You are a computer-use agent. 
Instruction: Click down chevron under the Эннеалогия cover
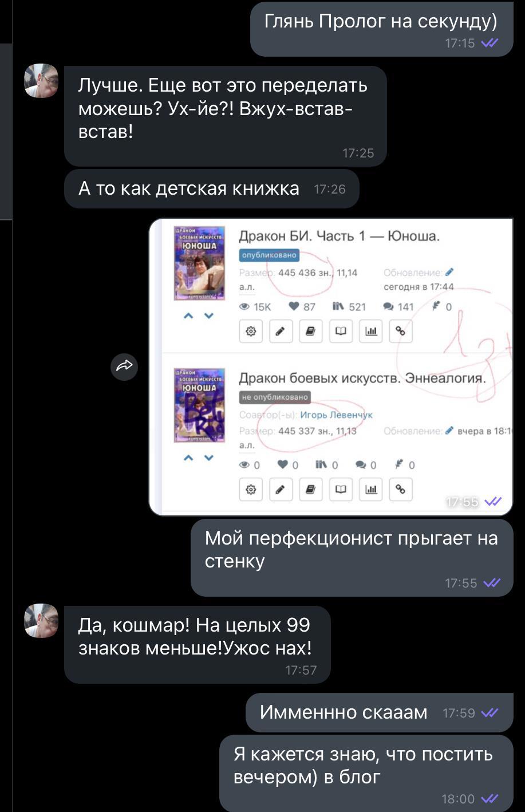pyautogui.click(x=209, y=458)
